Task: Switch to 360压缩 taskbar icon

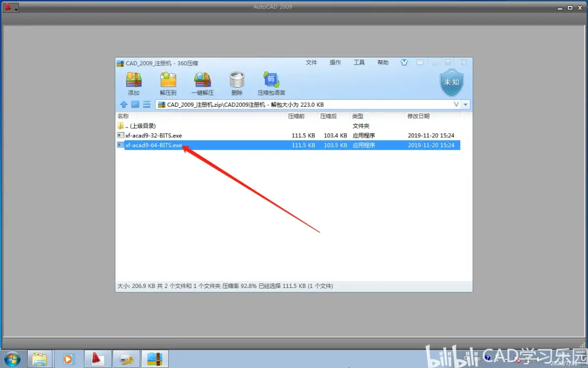Action: (x=155, y=360)
